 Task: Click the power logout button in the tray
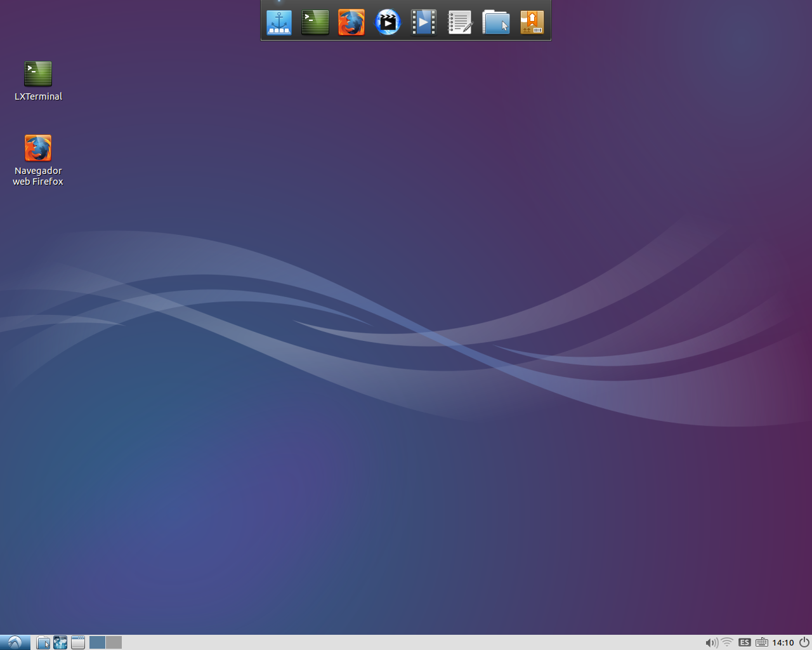[x=804, y=642]
